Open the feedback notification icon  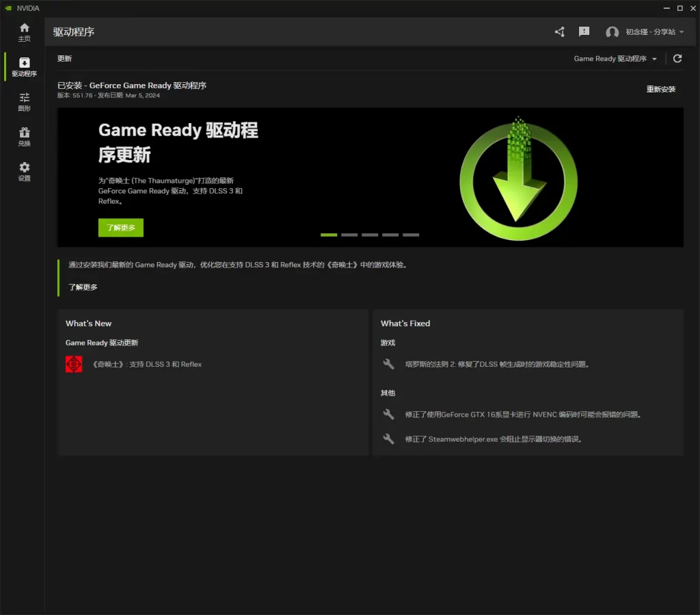coord(584,31)
